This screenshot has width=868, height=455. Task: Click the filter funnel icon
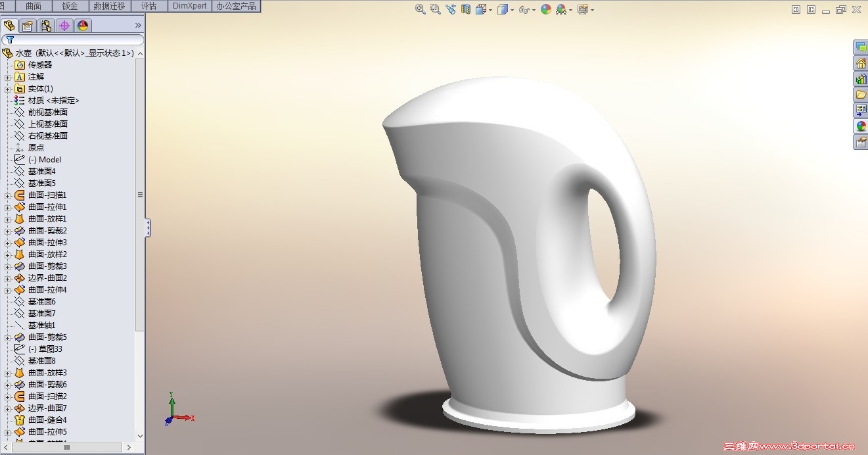(10, 40)
